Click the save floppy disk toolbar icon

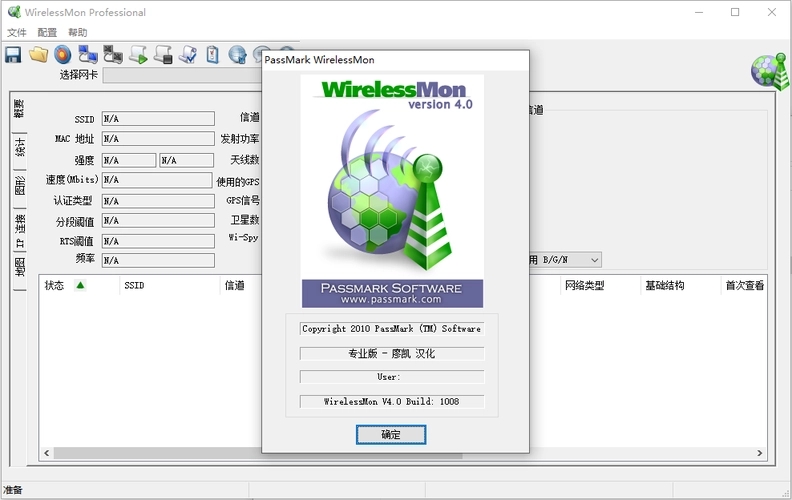tap(13, 55)
